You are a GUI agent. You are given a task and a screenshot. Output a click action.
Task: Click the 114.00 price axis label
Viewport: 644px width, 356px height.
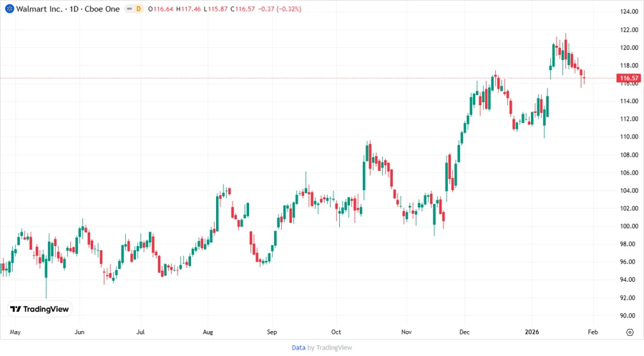click(x=629, y=101)
